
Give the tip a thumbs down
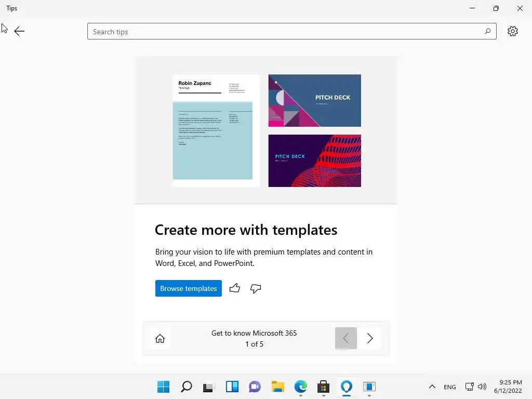coord(256,288)
